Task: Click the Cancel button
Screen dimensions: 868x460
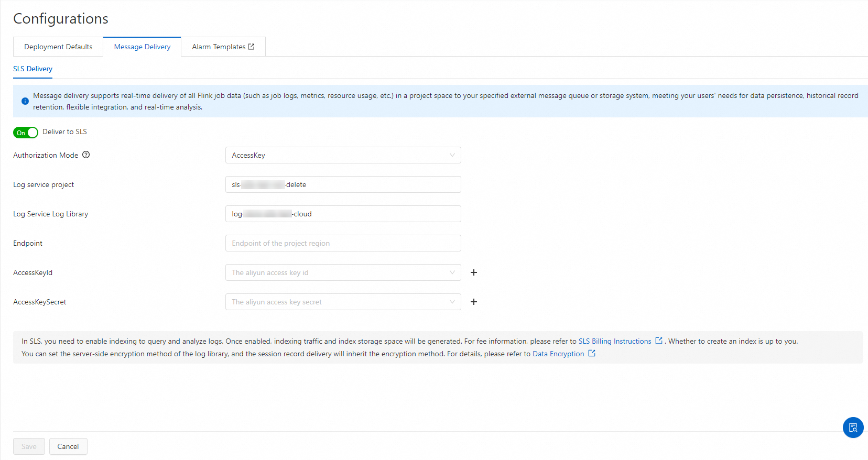Action: pos(68,446)
